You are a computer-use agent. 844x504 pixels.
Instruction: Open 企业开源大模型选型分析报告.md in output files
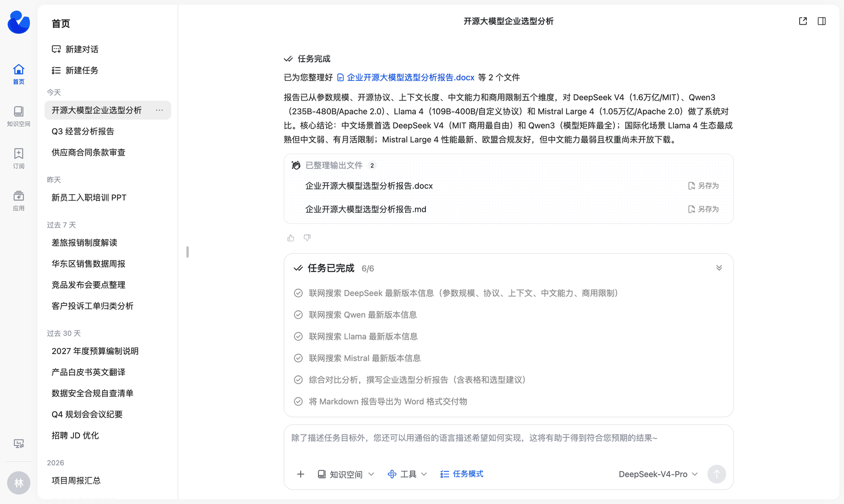[366, 209]
